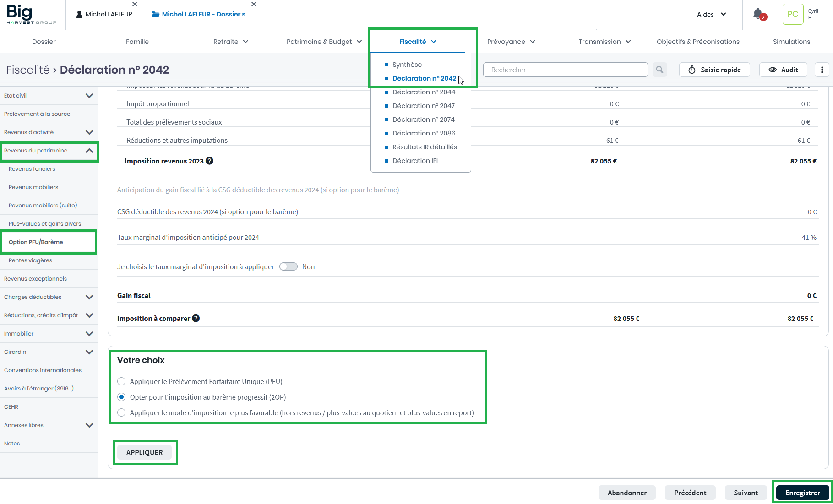
Task: Click the Enregistrer button
Action: pos(802,493)
